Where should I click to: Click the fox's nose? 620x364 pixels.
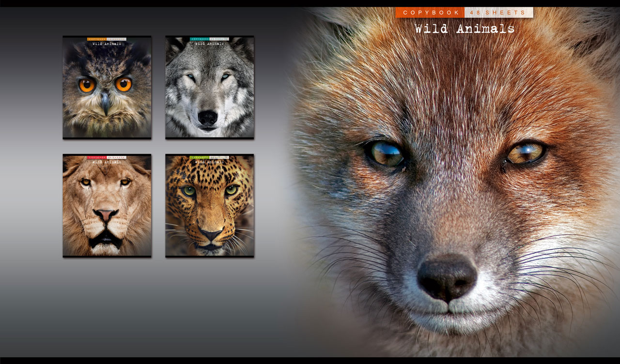[447, 277]
